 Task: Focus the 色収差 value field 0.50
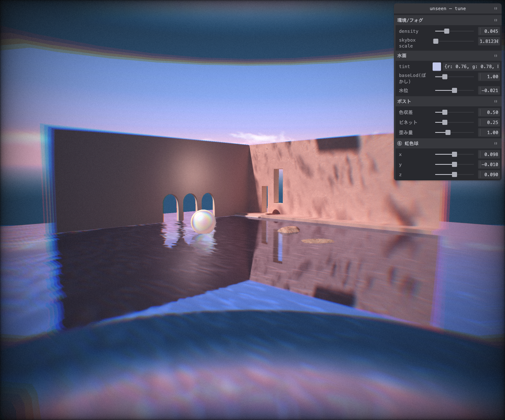click(x=489, y=112)
